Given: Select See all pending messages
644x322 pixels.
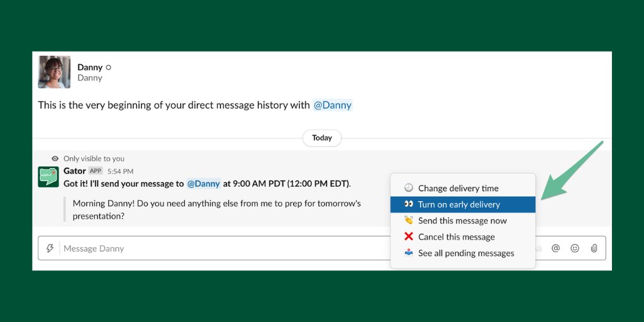Looking at the screenshot, I should (463, 253).
